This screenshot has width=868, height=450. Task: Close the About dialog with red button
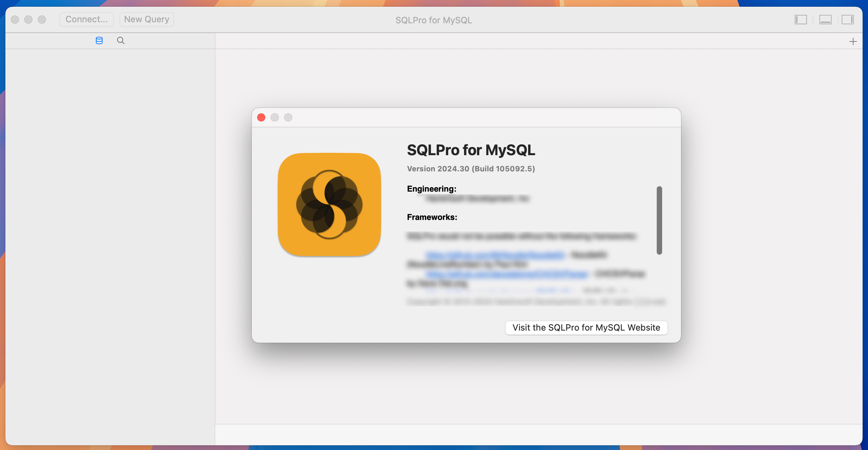[x=261, y=117]
